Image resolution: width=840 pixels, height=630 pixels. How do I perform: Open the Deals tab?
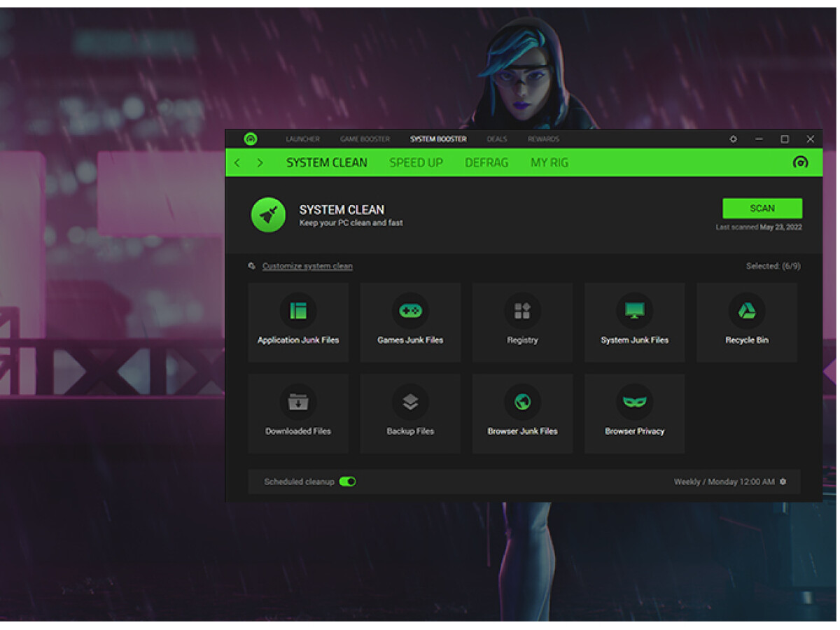(x=497, y=139)
